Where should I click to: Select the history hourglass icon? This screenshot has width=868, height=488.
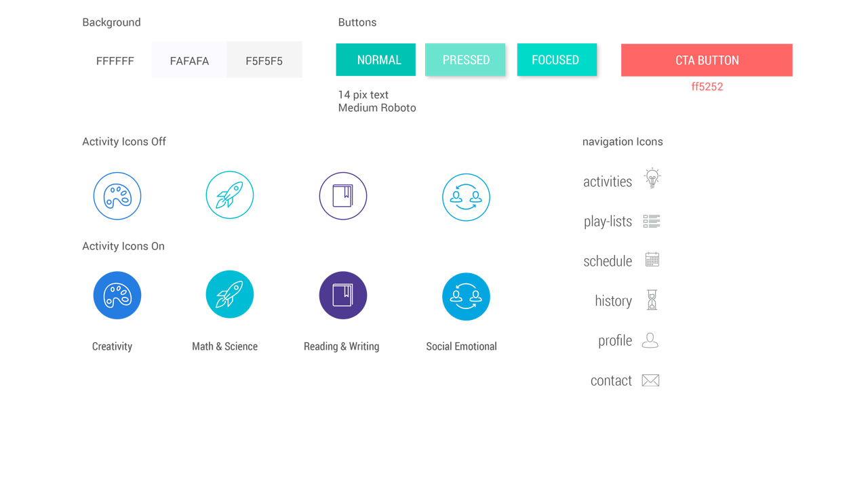[x=652, y=300]
